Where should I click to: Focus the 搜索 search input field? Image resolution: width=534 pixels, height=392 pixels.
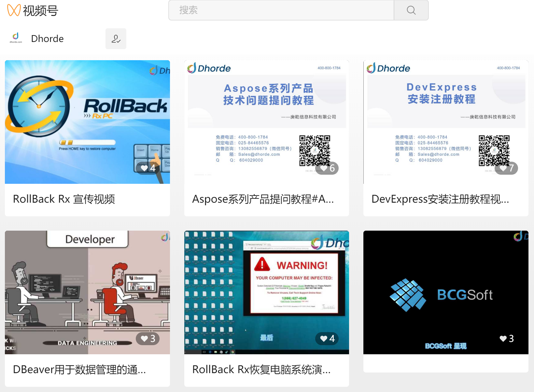point(281,10)
